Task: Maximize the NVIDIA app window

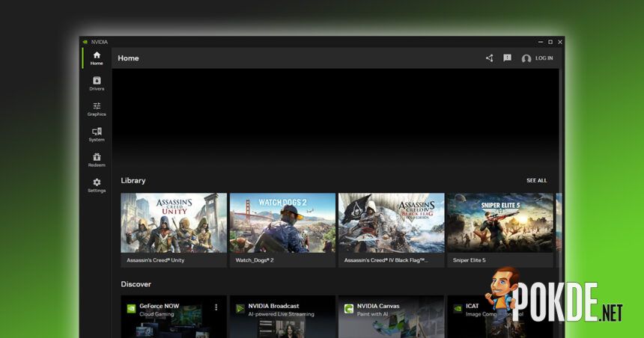Action: pos(550,42)
